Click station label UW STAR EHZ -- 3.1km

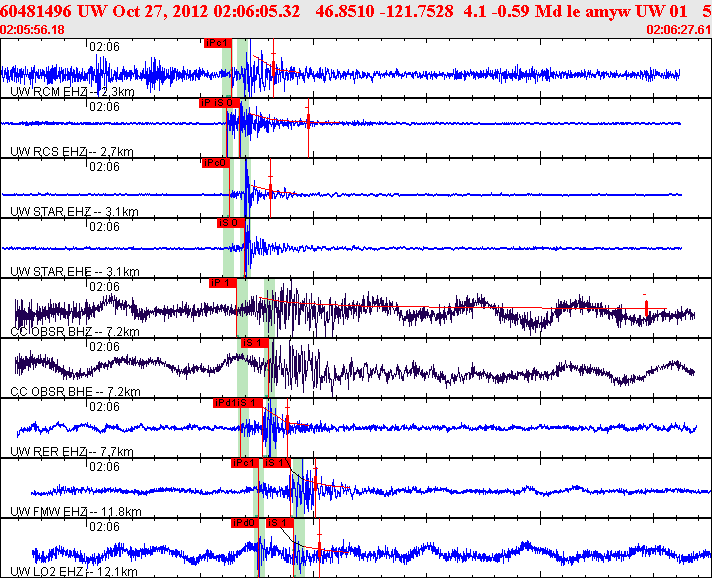click(74, 212)
